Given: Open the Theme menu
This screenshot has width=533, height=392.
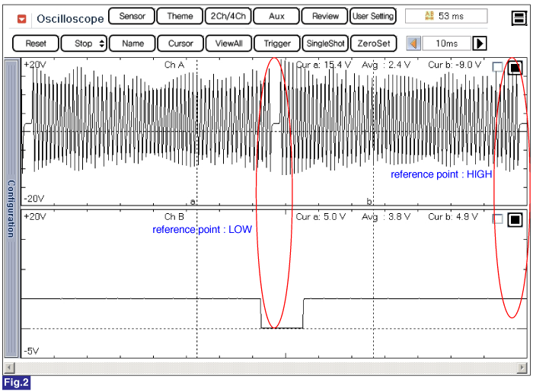Looking at the screenshot, I should pos(180,16).
